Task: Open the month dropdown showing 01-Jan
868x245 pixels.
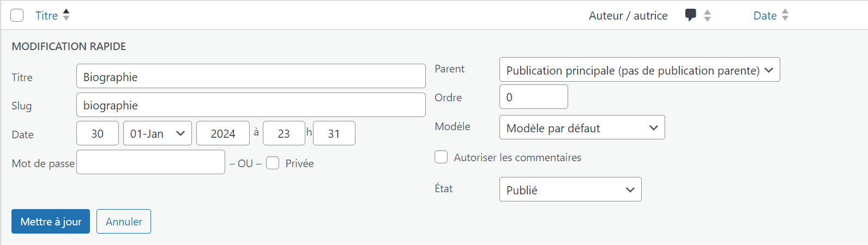Action: (158, 133)
